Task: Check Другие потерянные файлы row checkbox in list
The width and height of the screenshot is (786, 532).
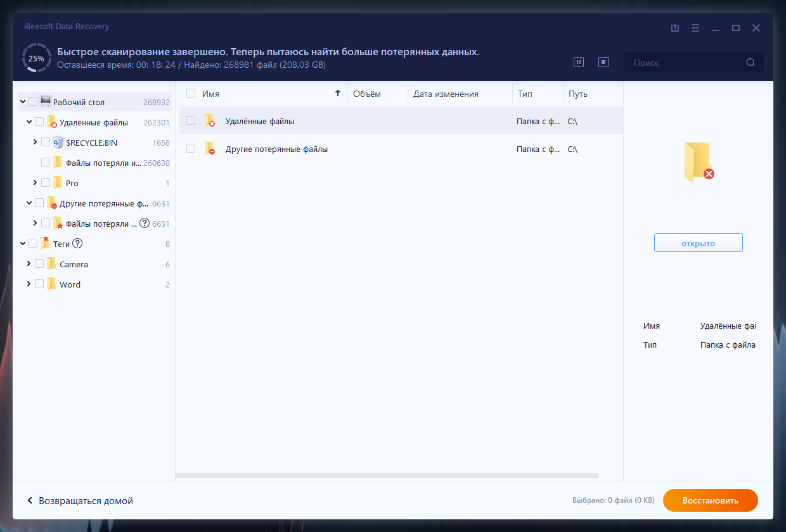Action: tap(191, 148)
